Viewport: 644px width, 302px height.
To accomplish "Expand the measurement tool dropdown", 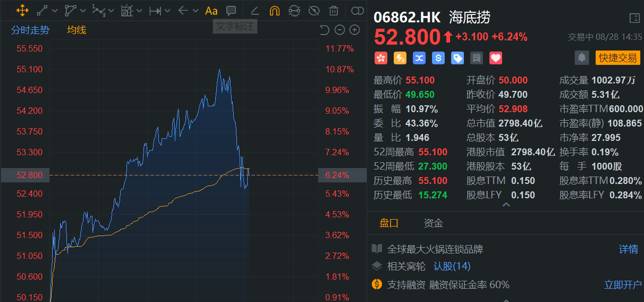I will pyautogui.click(x=139, y=11).
